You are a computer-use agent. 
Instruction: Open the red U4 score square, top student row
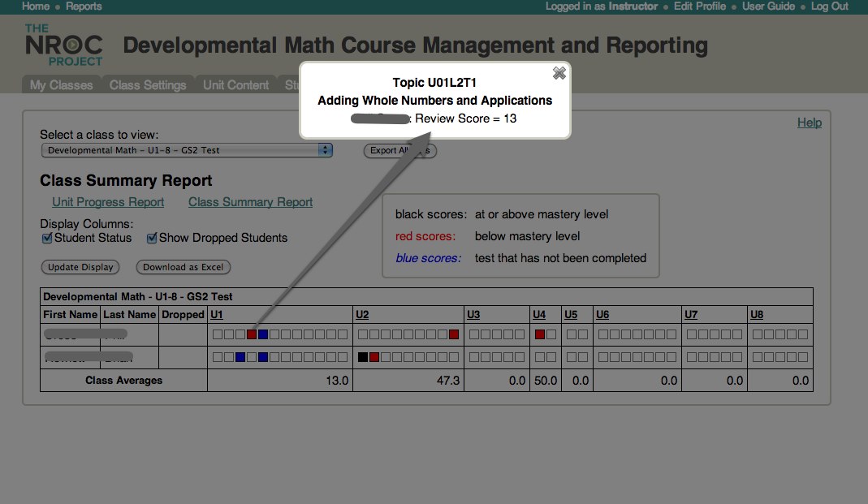pos(540,334)
